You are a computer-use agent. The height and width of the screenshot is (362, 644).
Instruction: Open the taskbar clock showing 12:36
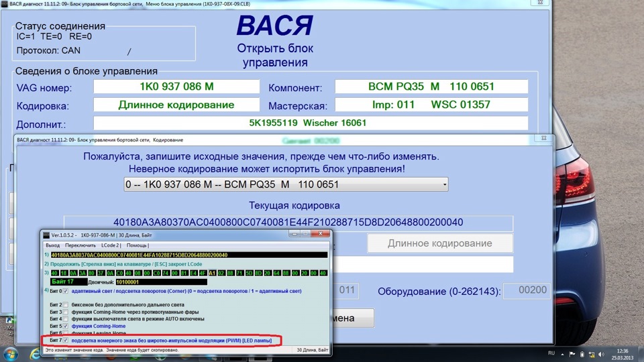pos(623,354)
